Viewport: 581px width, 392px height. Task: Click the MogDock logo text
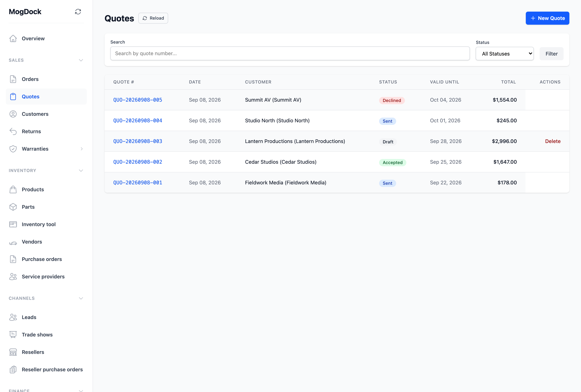pos(25,11)
